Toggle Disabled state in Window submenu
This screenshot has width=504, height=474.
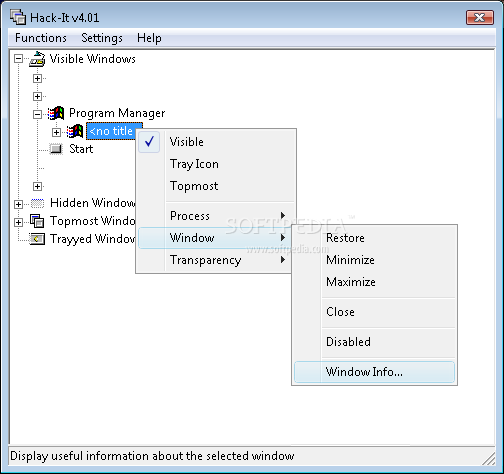point(374,342)
